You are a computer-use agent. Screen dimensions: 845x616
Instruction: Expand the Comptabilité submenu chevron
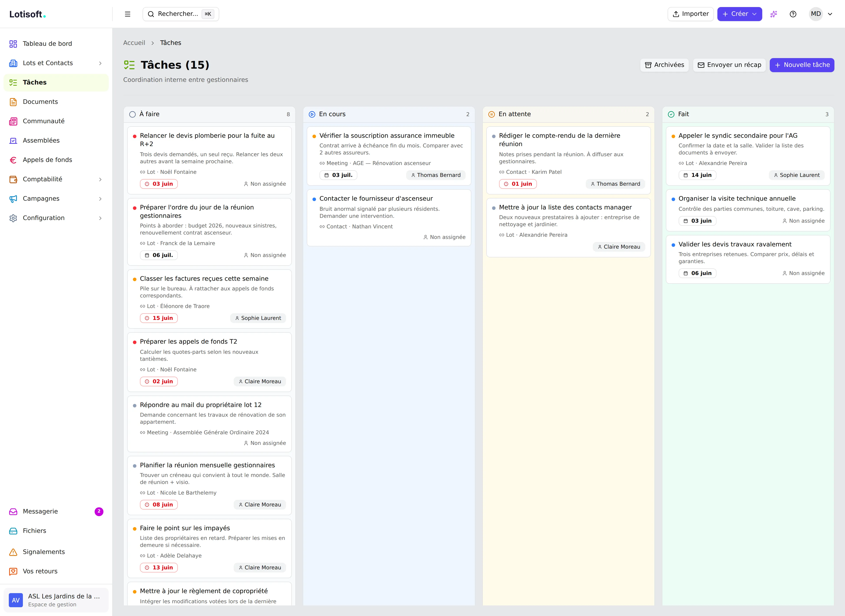point(100,179)
